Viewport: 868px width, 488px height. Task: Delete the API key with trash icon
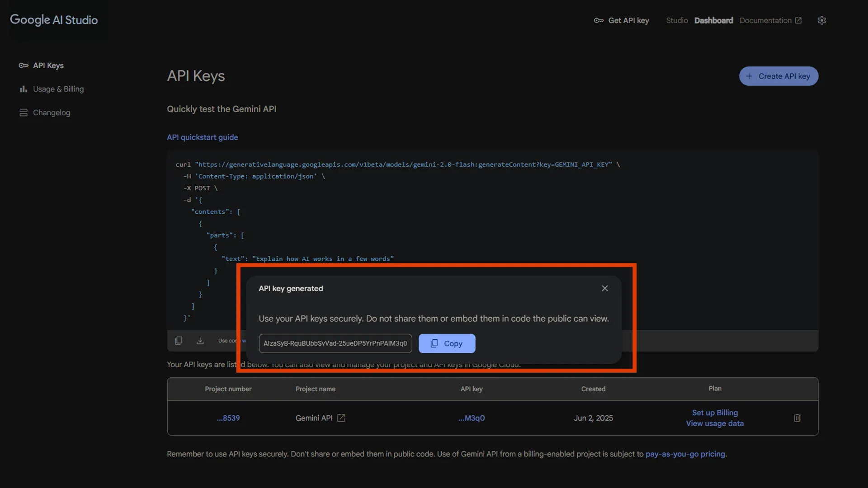coord(797,418)
